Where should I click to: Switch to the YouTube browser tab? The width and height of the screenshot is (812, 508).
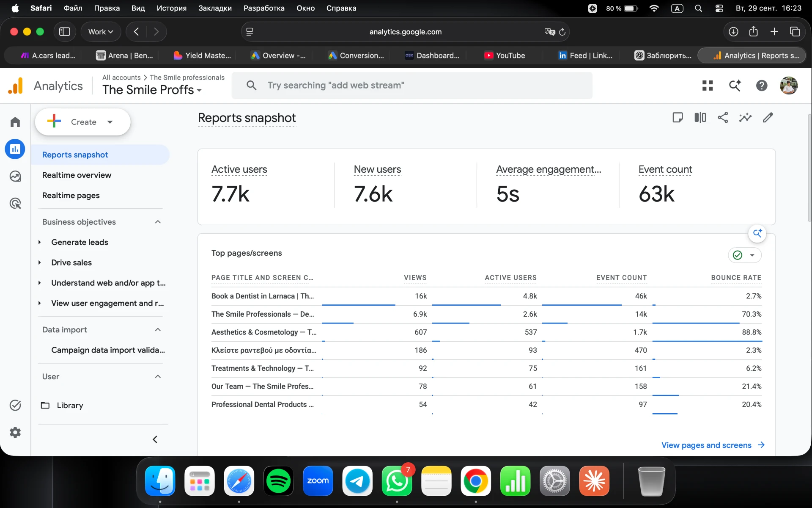(505, 55)
